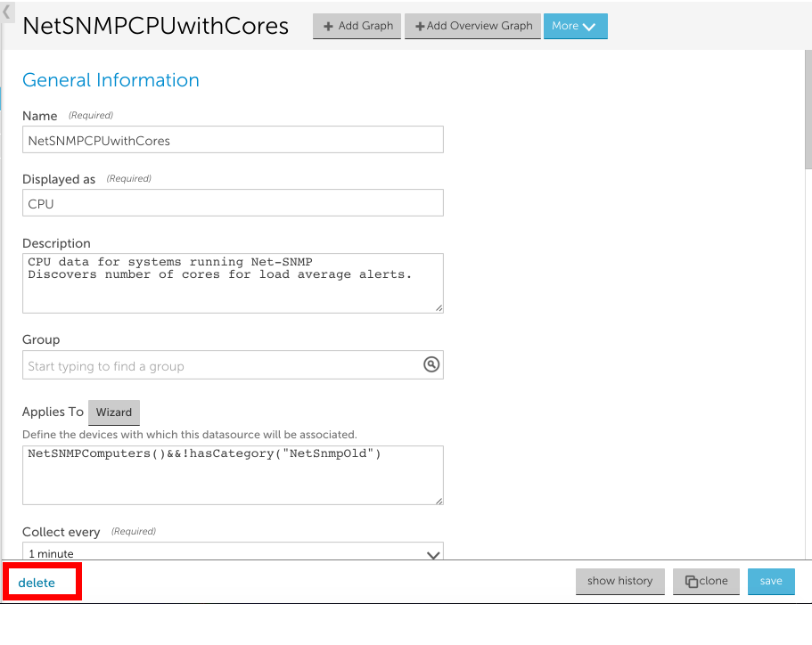Focus the Description text area
This screenshot has height=645, width=812.
pyautogui.click(x=233, y=283)
